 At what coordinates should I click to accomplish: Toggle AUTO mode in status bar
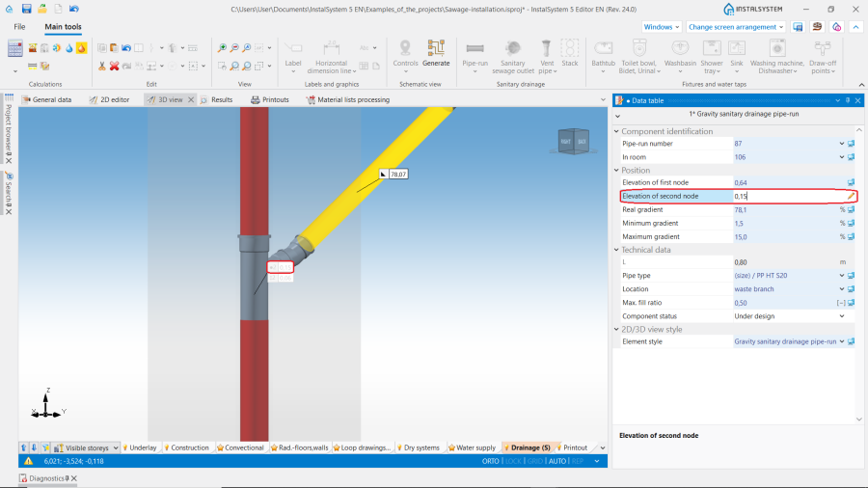(557, 461)
